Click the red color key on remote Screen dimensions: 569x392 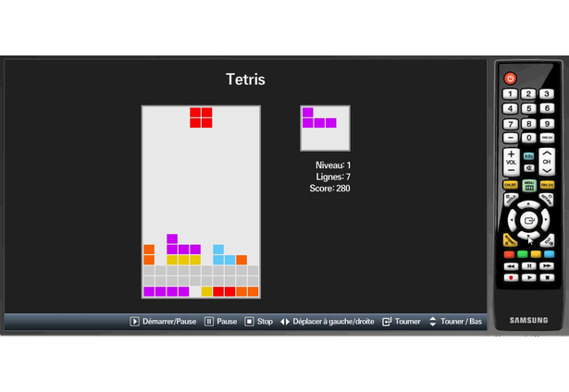(509, 254)
